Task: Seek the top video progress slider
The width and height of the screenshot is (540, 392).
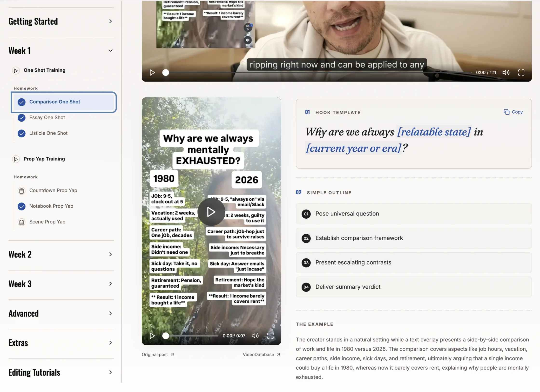Action: (317, 73)
